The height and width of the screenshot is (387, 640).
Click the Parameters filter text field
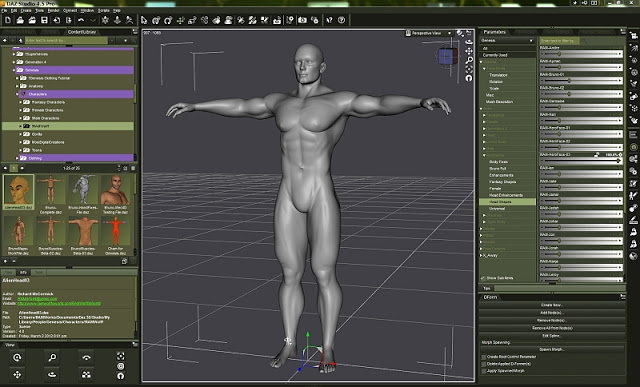coord(560,41)
